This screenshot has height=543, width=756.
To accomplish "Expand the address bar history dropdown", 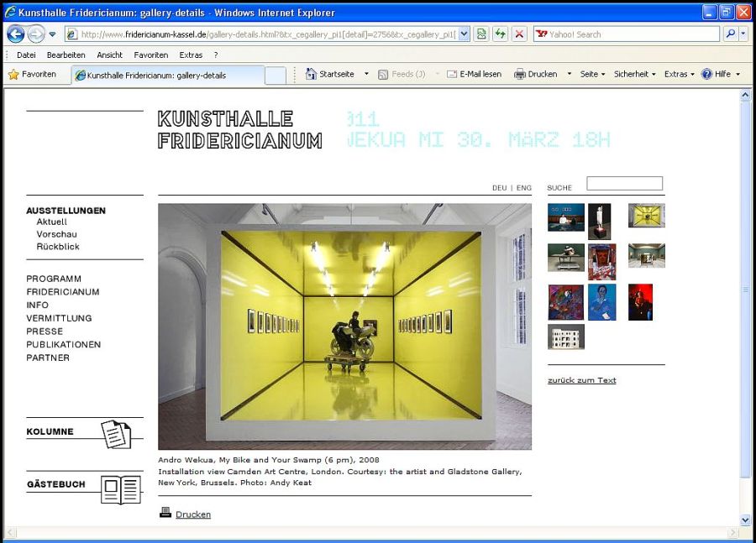I will tap(464, 34).
